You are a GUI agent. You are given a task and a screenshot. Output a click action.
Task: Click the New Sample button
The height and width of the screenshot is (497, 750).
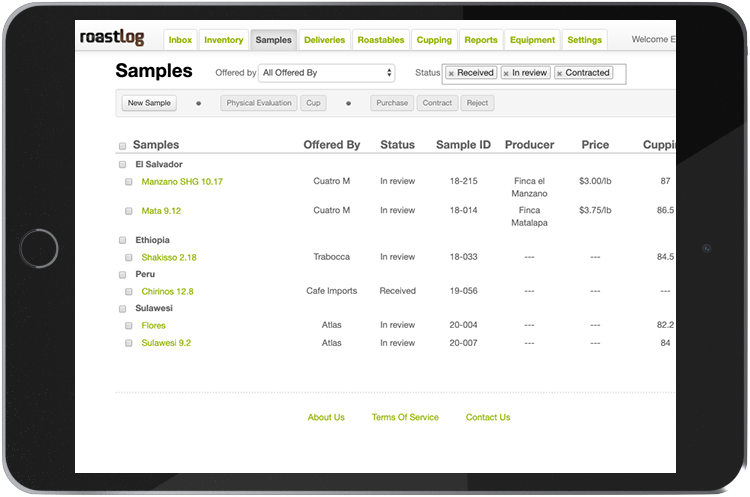click(x=150, y=103)
